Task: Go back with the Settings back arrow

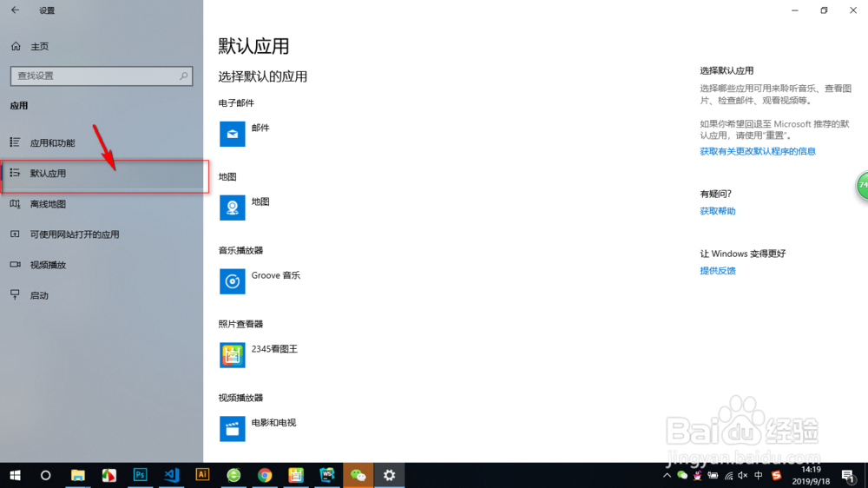Action: [x=15, y=10]
